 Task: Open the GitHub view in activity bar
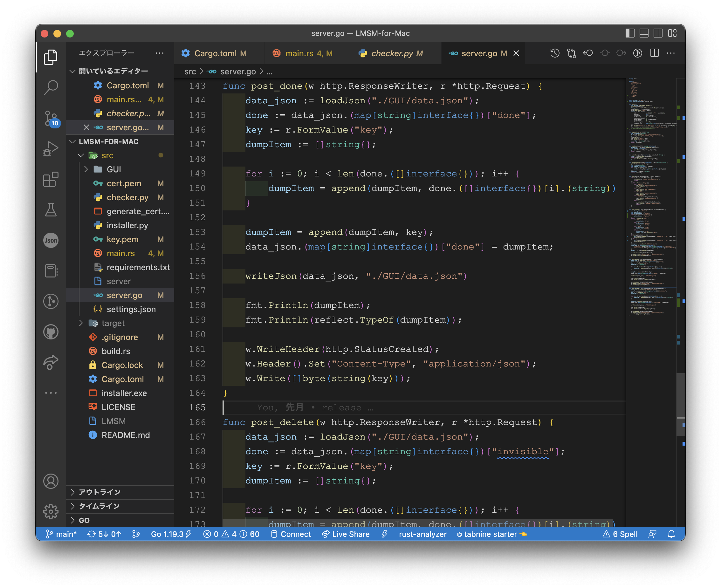tap(51, 332)
